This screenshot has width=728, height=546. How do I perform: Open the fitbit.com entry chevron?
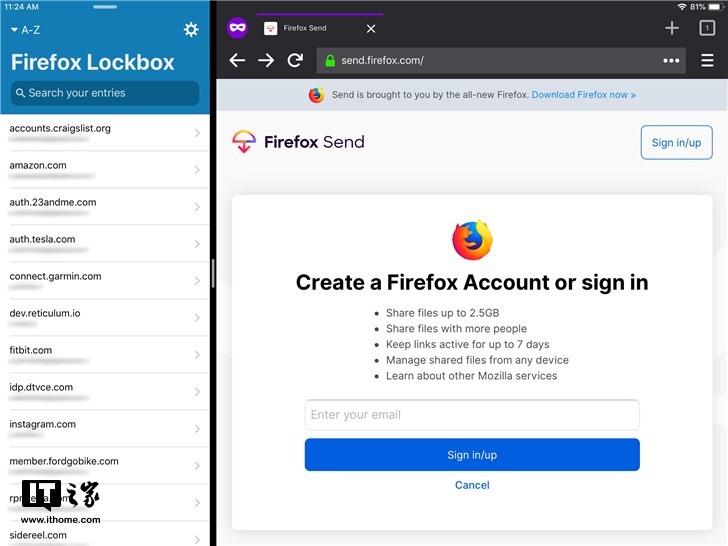197,355
